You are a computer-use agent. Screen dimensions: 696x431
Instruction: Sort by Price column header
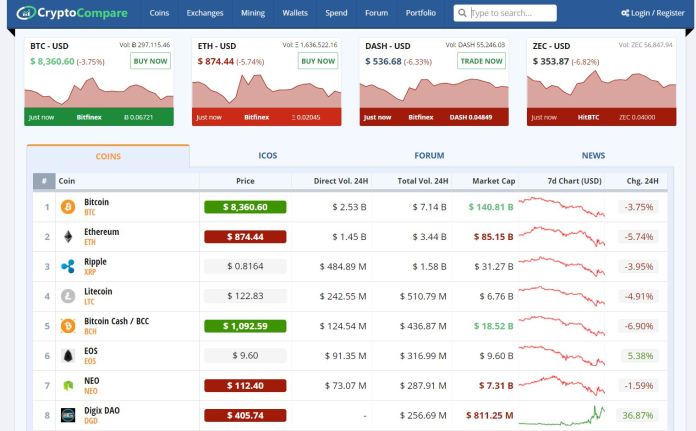point(245,181)
